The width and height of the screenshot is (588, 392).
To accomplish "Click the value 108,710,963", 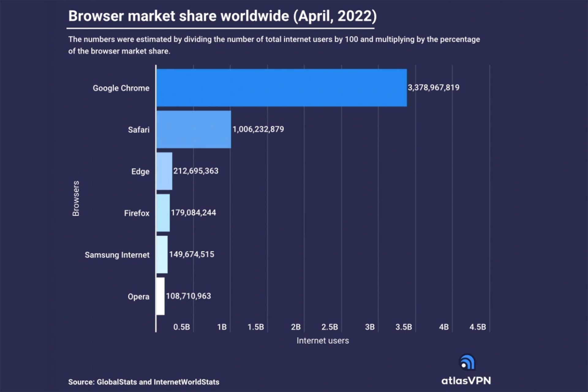I will click(x=188, y=296).
